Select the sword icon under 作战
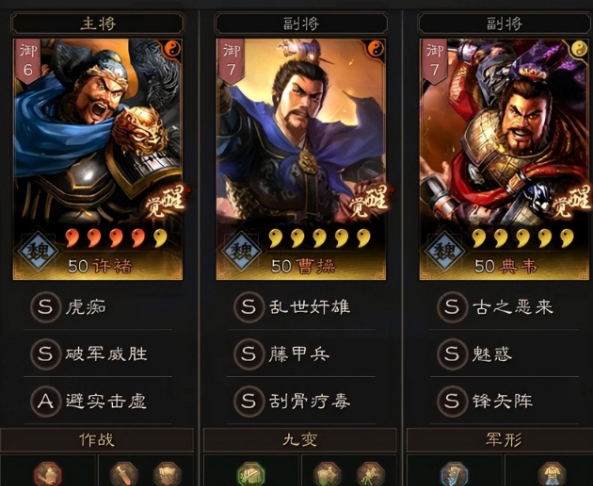The width and height of the screenshot is (593, 486). 124,474
